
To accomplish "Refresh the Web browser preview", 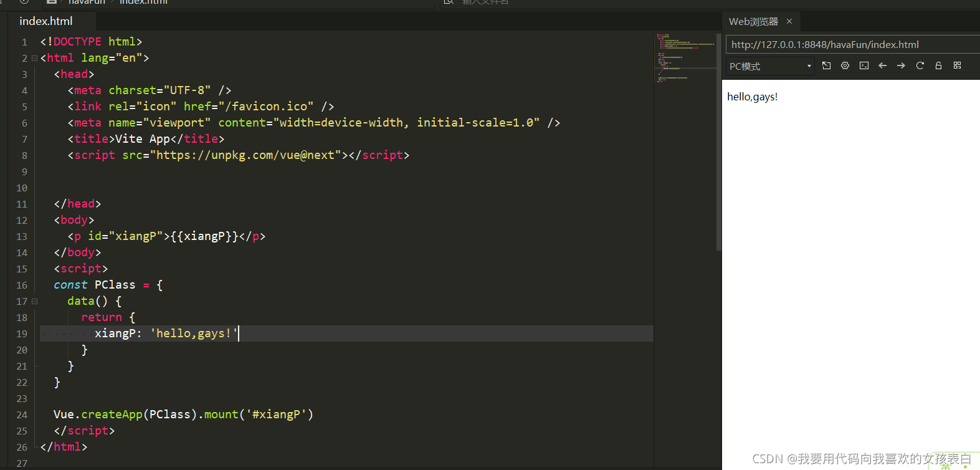I will [x=920, y=65].
